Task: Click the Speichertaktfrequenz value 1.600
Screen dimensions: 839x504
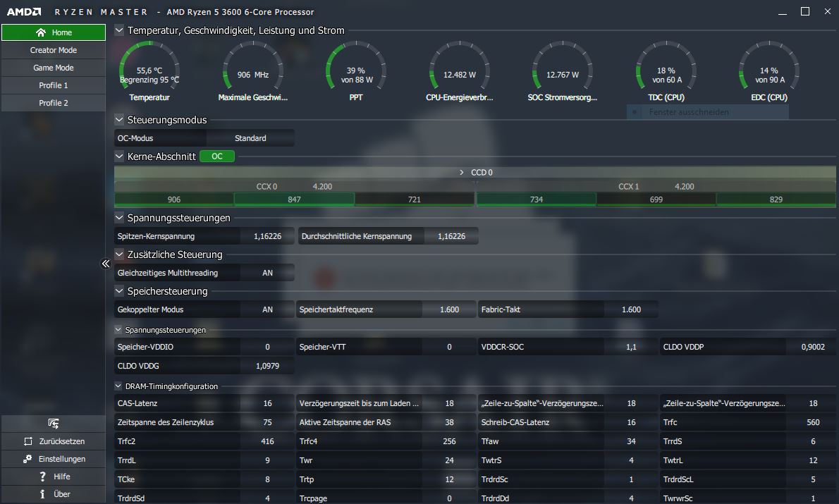Action: [450, 309]
